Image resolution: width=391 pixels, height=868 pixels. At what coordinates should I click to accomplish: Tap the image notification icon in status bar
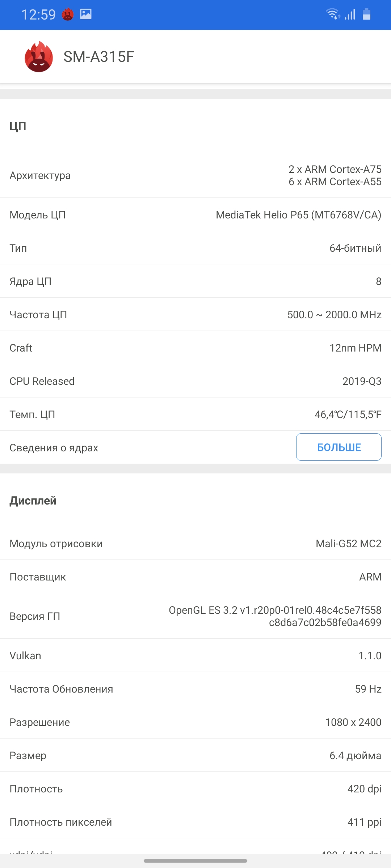(86, 14)
